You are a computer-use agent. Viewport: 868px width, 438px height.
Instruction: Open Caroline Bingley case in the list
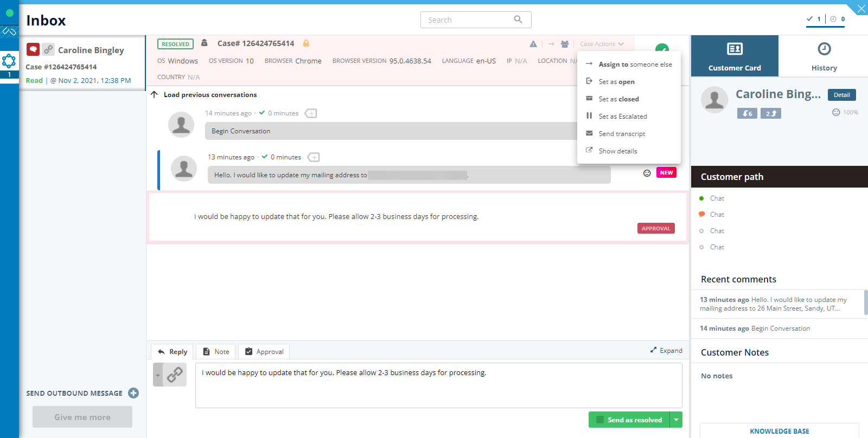coord(82,63)
